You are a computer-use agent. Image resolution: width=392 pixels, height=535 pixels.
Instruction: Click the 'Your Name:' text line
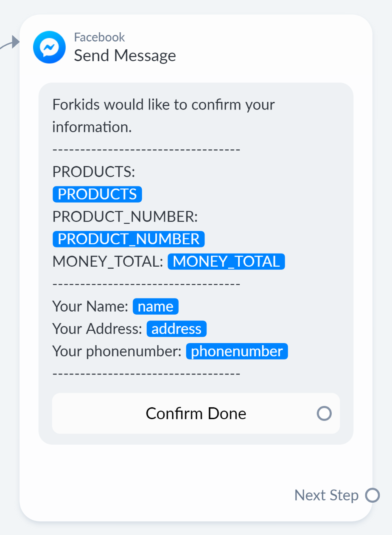(90, 306)
